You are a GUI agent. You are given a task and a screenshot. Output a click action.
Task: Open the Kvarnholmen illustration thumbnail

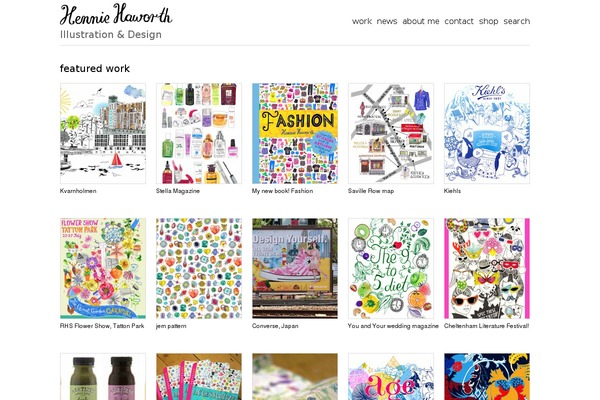(x=103, y=134)
